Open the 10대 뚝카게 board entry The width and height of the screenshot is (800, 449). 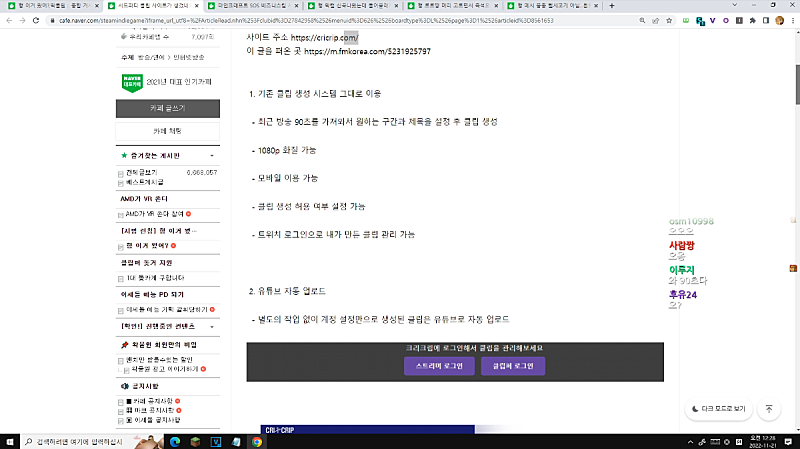155,278
